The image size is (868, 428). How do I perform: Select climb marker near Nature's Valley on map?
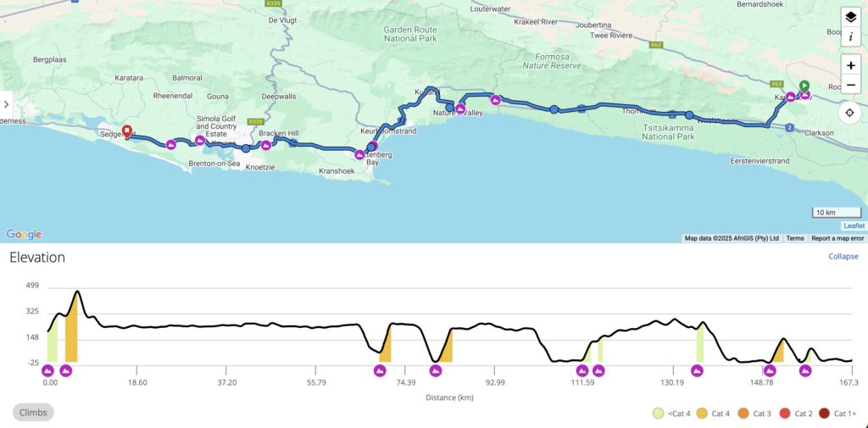click(461, 108)
